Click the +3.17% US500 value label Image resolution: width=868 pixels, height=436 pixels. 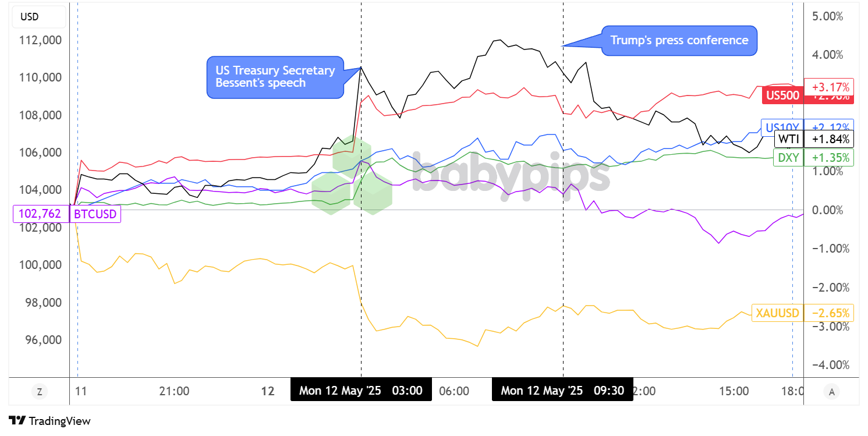click(828, 87)
